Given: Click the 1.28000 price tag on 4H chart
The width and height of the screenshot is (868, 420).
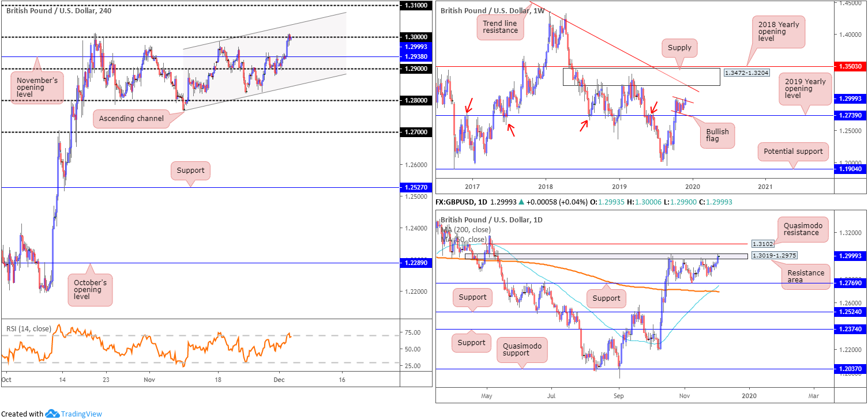Looking at the screenshot, I should (x=415, y=100).
